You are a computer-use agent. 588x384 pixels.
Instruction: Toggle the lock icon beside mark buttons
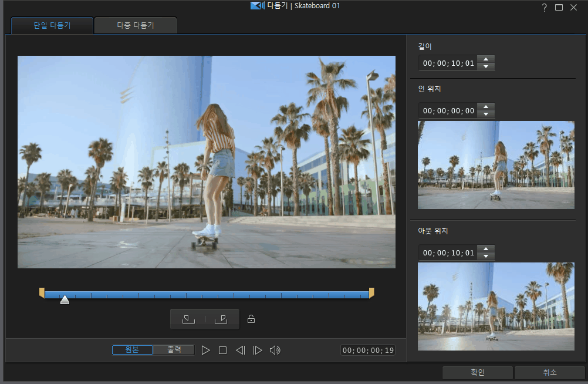point(251,319)
